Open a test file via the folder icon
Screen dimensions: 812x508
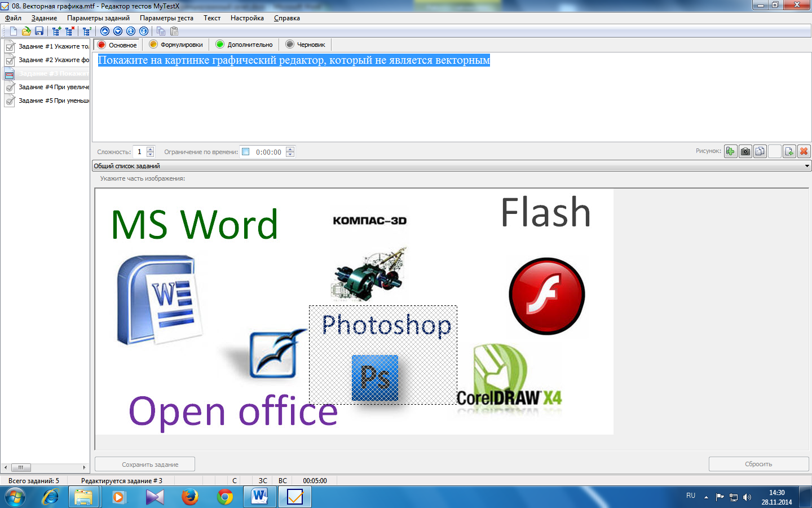coord(26,31)
